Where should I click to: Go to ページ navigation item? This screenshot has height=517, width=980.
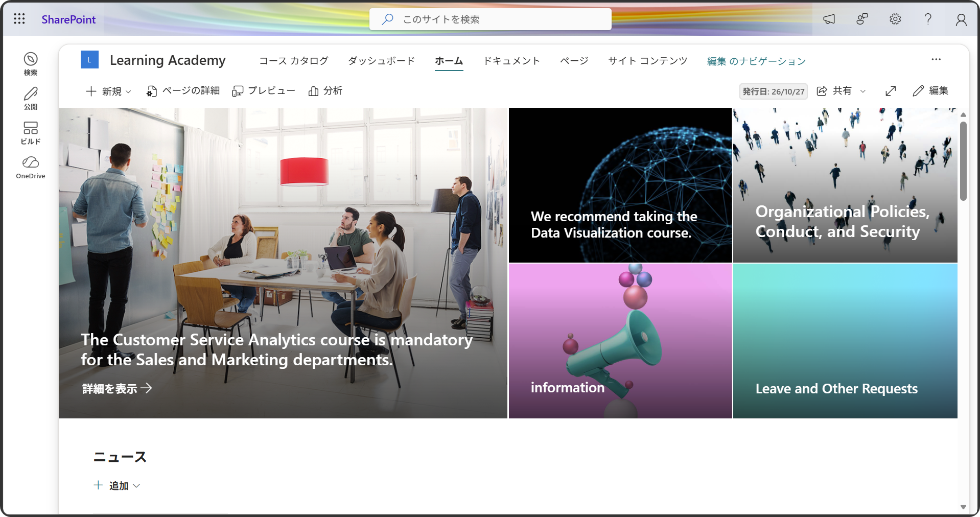click(574, 61)
